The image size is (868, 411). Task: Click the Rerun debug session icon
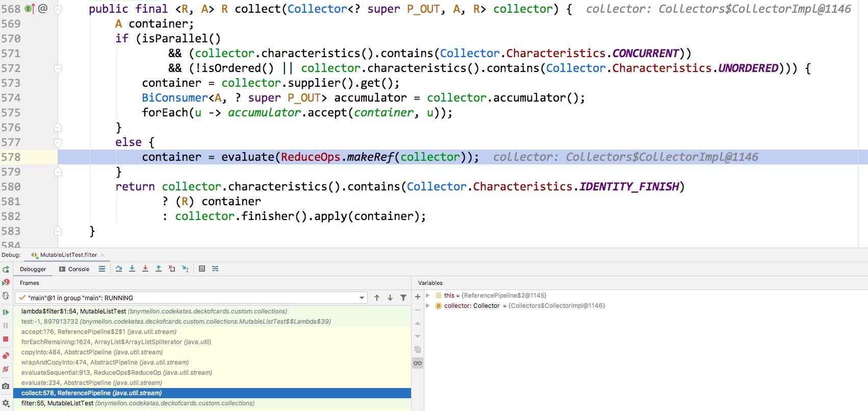tap(6, 270)
